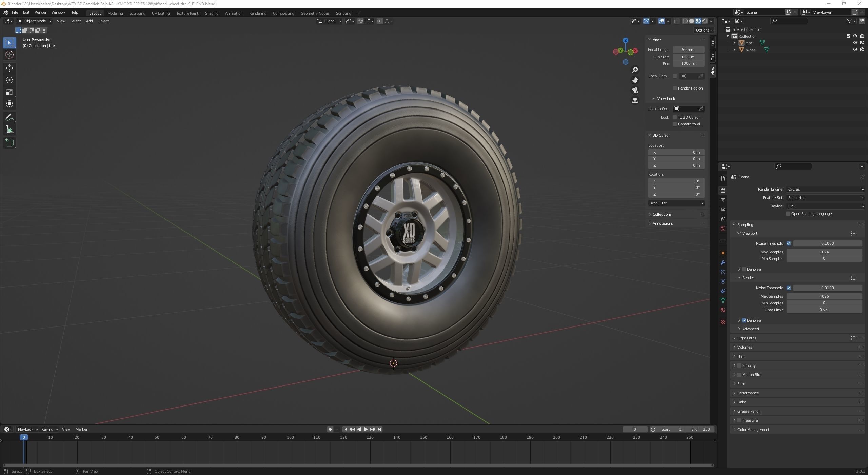Play the animation forward
This screenshot has height=475, width=868.
click(x=366, y=429)
